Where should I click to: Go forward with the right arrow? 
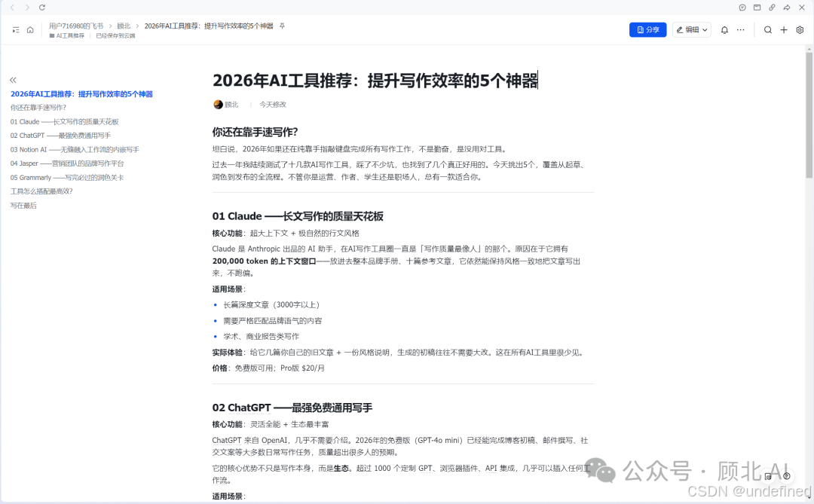[x=27, y=8]
